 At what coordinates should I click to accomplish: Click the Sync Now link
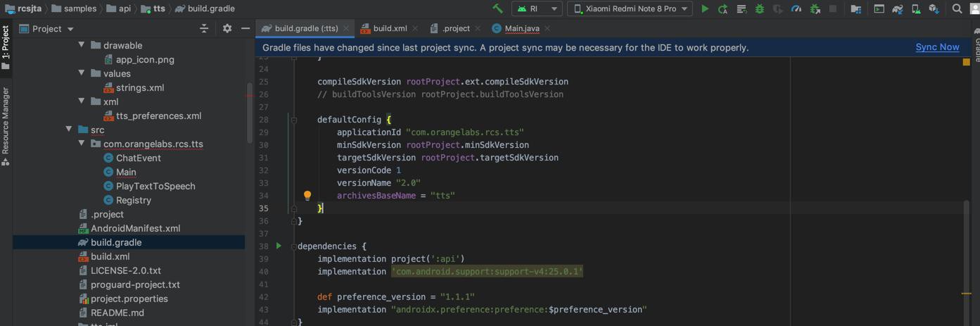click(x=937, y=47)
